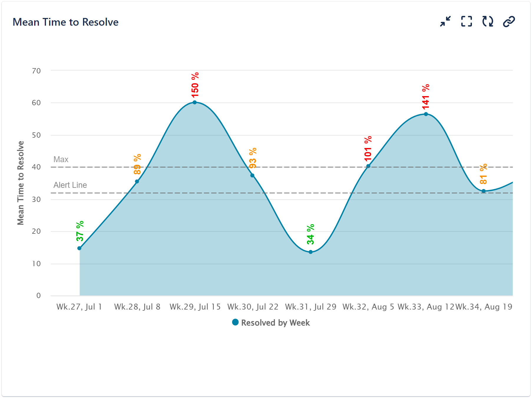Select the legend icon for Resolved by Week
This screenshot has height=398, width=532.
pos(235,323)
